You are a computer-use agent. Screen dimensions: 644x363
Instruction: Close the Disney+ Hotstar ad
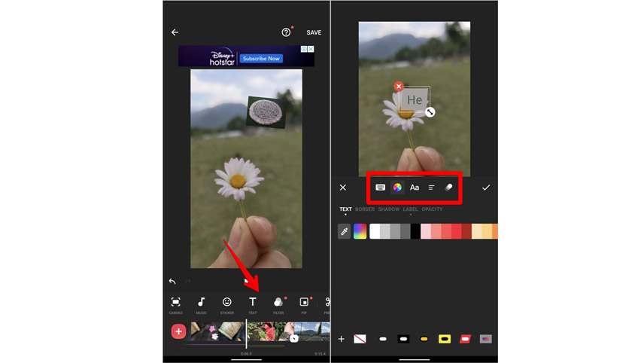click(311, 49)
